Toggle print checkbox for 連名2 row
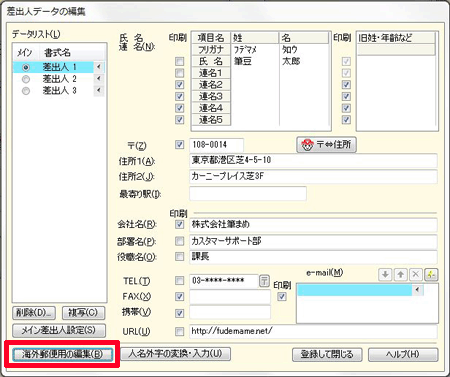The height and width of the screenshot is (377, 450). (x=180, y=85)
